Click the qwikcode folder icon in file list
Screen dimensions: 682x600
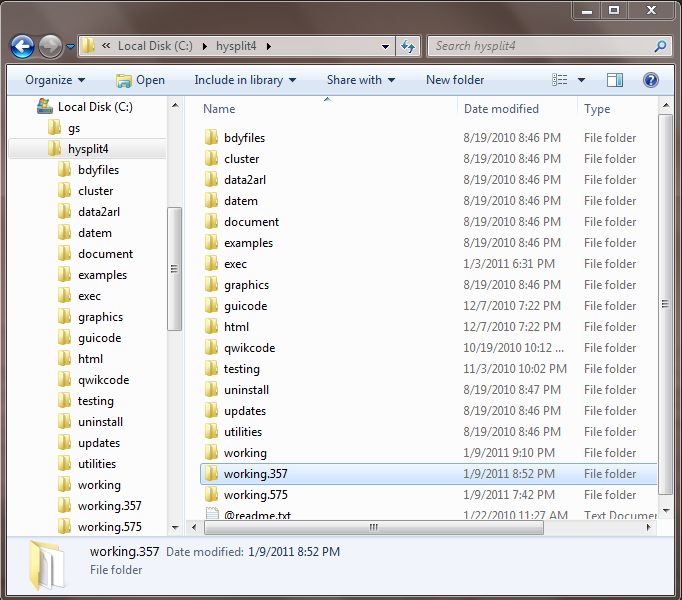[211, 348]
